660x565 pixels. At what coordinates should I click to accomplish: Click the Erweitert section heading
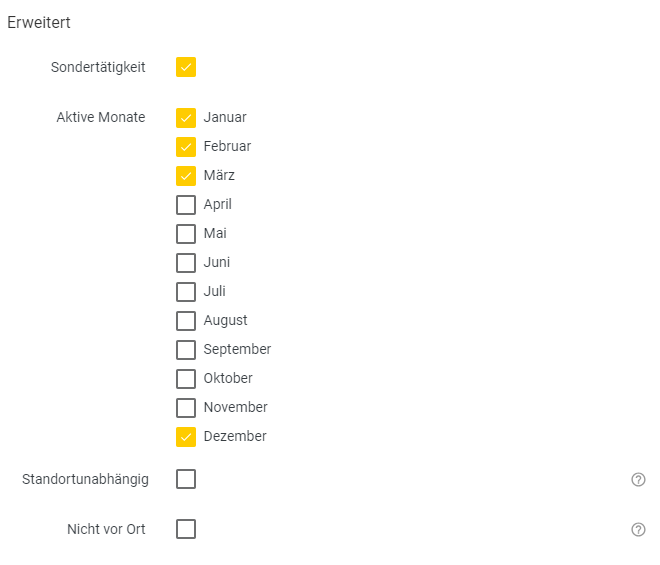tap(39, 22)
